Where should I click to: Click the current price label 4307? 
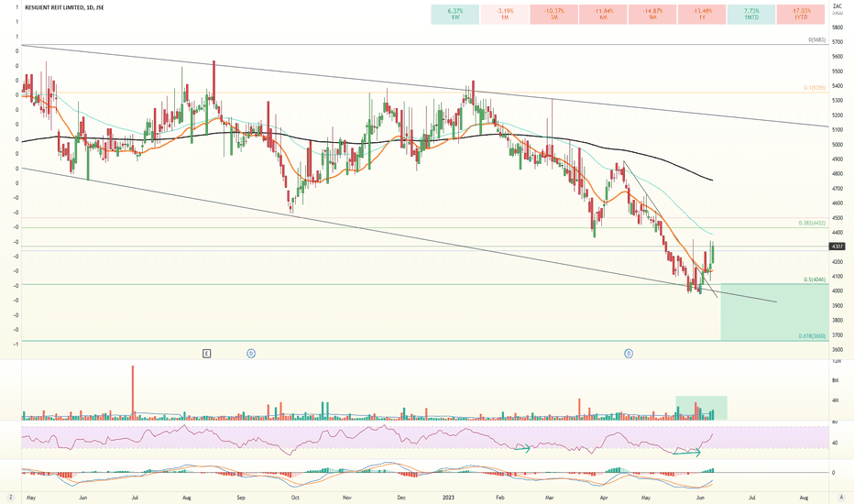[x=838, y=247]
